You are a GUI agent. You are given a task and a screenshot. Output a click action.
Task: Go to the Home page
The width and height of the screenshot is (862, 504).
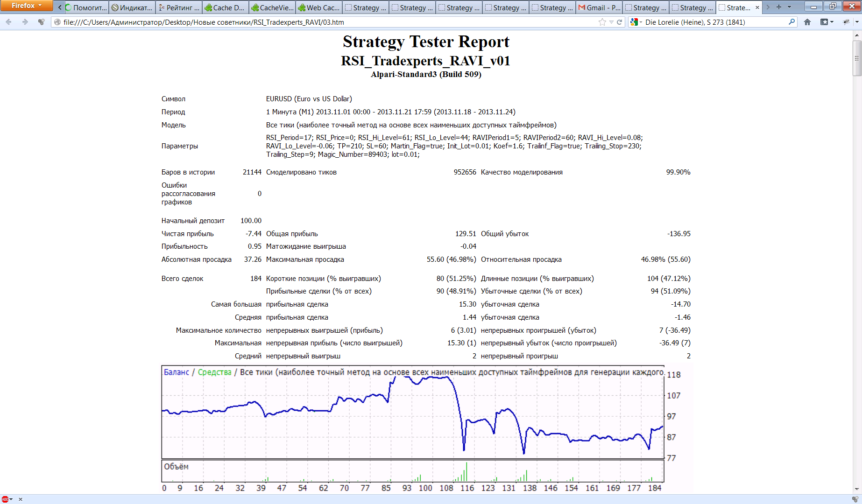click(807, 22)
